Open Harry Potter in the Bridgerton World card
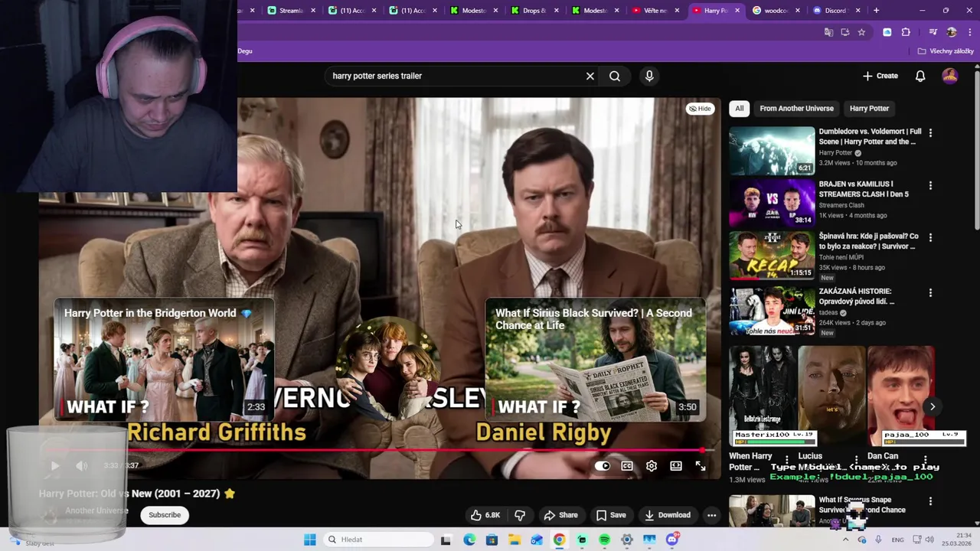 click(x=164, y=360)
